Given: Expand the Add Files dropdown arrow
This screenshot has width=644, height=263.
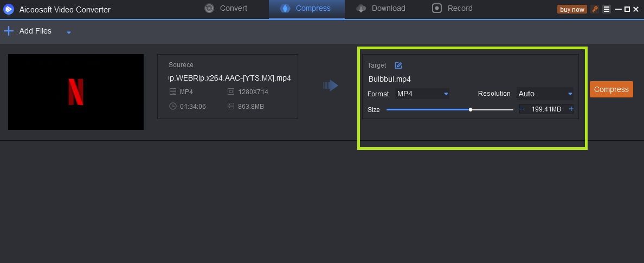Looking at the screenshot, I should coord(69,32).
